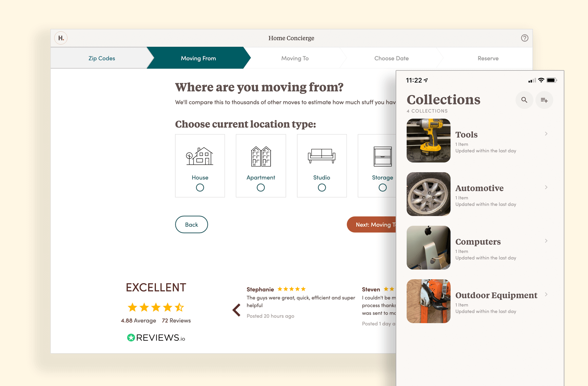
Task: Expand the Outdoor Equipment collection chevron
Action: pos(546,294)
